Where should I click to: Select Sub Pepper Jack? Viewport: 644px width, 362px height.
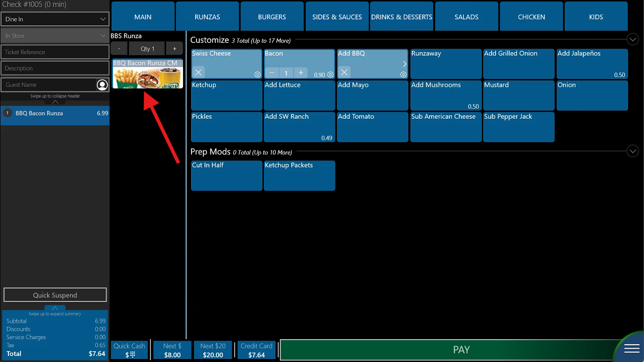click(519, 127)
